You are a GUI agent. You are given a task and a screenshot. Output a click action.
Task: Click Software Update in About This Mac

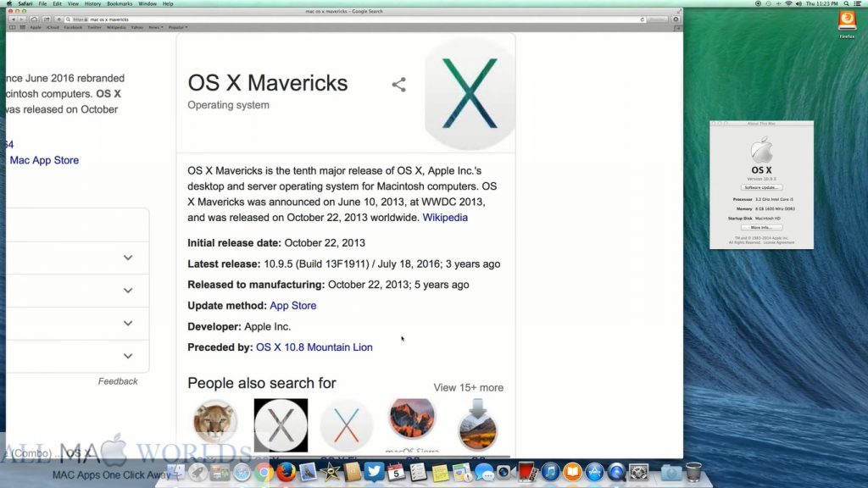(x=762, y=187)
